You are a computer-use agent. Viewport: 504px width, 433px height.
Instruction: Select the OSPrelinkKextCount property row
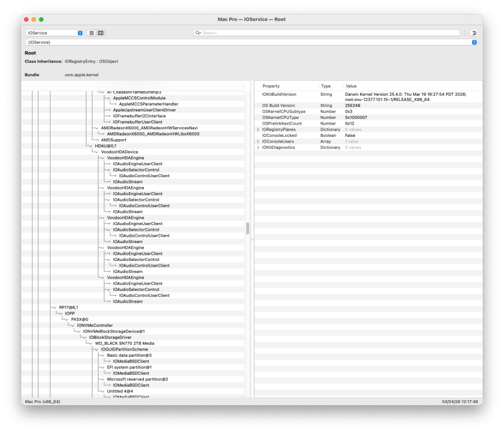point(368,124)
